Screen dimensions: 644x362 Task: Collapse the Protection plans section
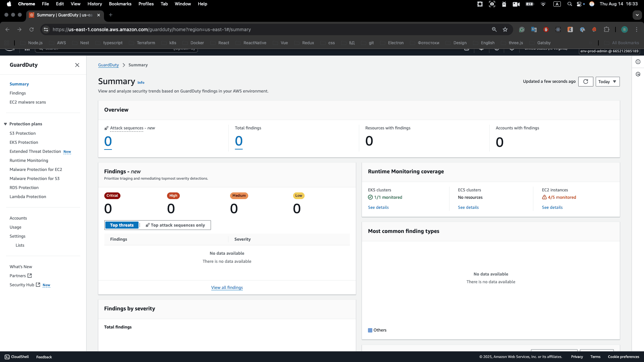(x=5, y=124)
